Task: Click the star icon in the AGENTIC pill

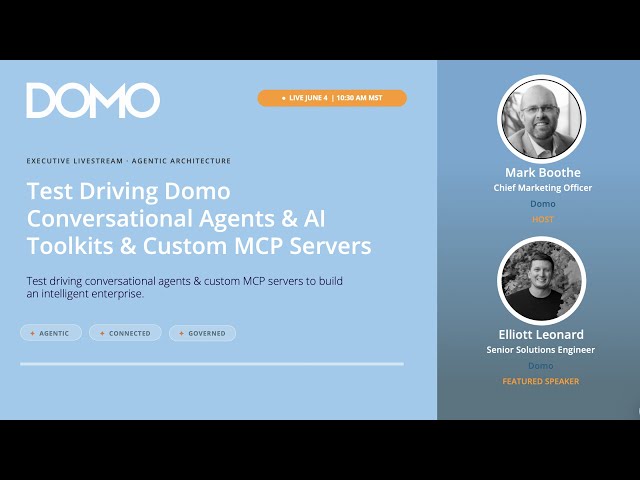Action: [x=33, y=333]
